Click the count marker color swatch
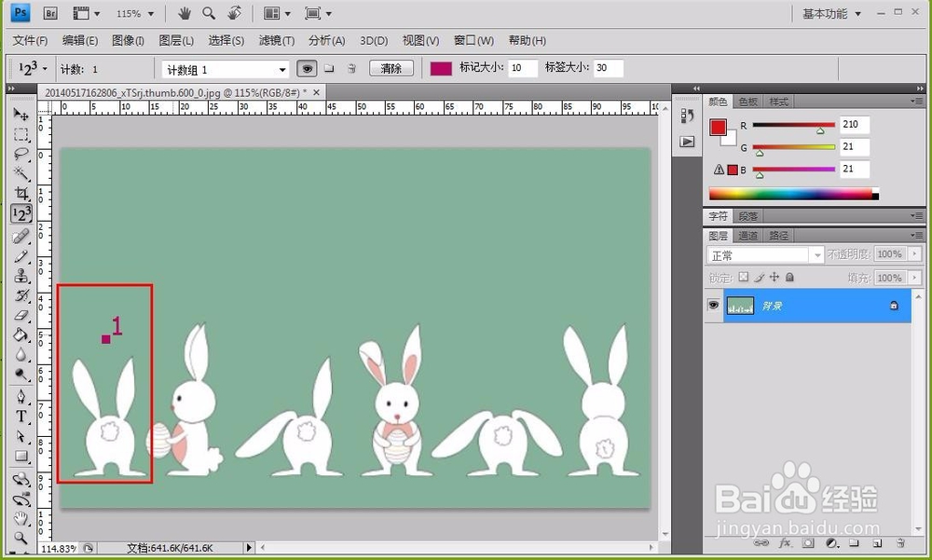 (441, 68)
